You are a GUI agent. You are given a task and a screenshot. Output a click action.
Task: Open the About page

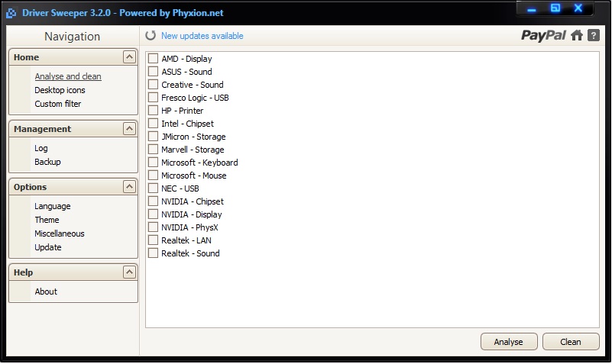pyautogui.click(x=46, y=292)
